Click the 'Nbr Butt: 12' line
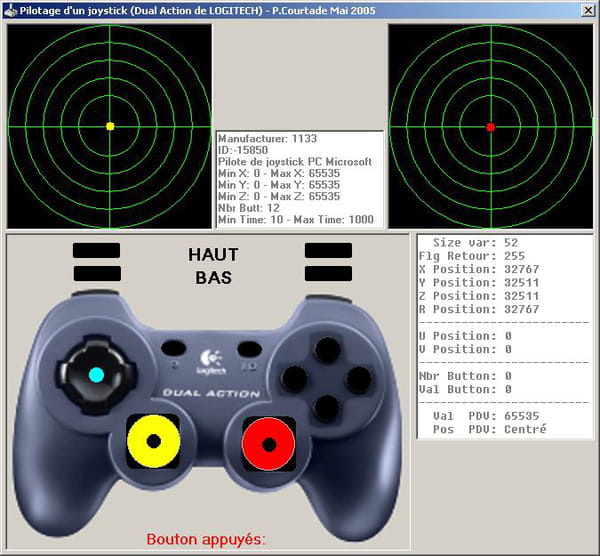This screenshot has height=556, width=600. click(249, 208)
